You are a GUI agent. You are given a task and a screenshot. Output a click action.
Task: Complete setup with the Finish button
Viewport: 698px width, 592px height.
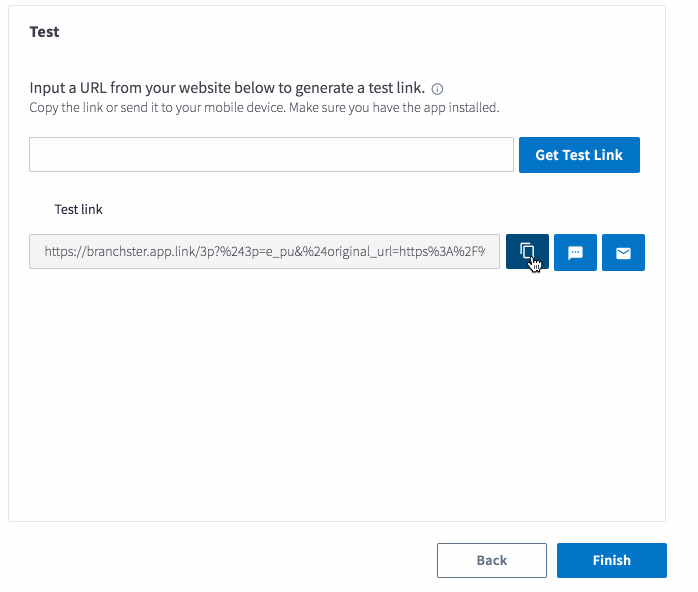(612, 560)
